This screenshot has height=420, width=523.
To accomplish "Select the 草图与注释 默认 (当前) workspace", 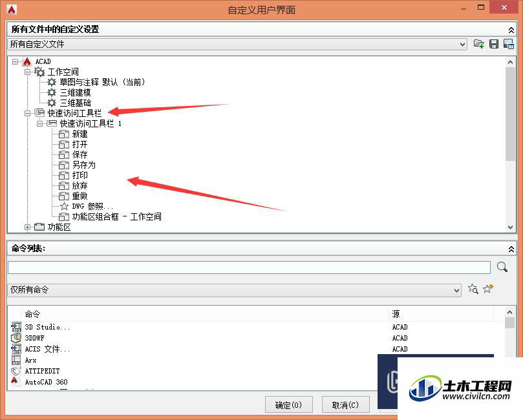I will point(102,82).
